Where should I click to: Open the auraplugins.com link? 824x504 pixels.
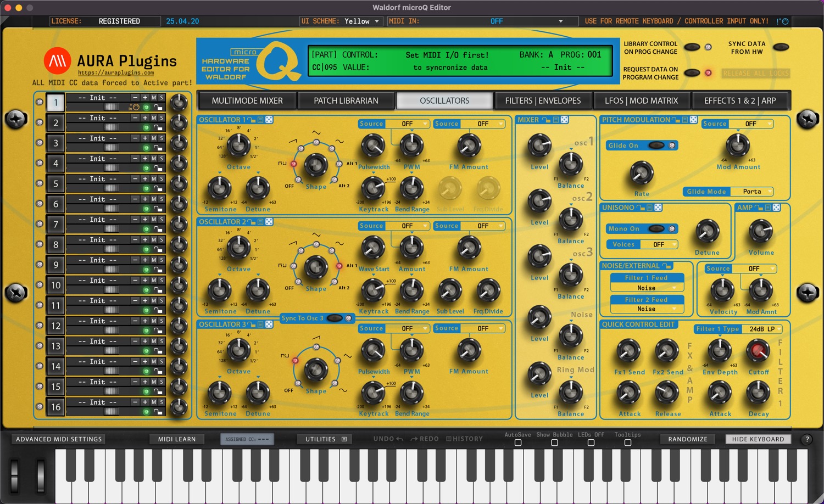(x=116, y=72)
